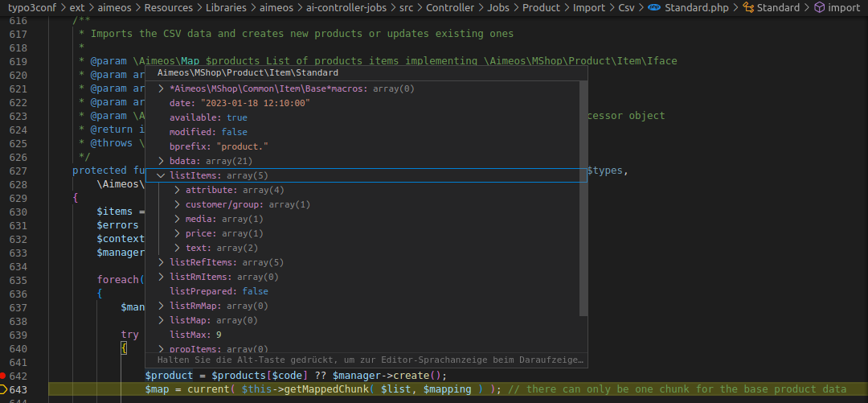Expand the price array(1) entry
The image size is (868, 403).
point(177,233)
